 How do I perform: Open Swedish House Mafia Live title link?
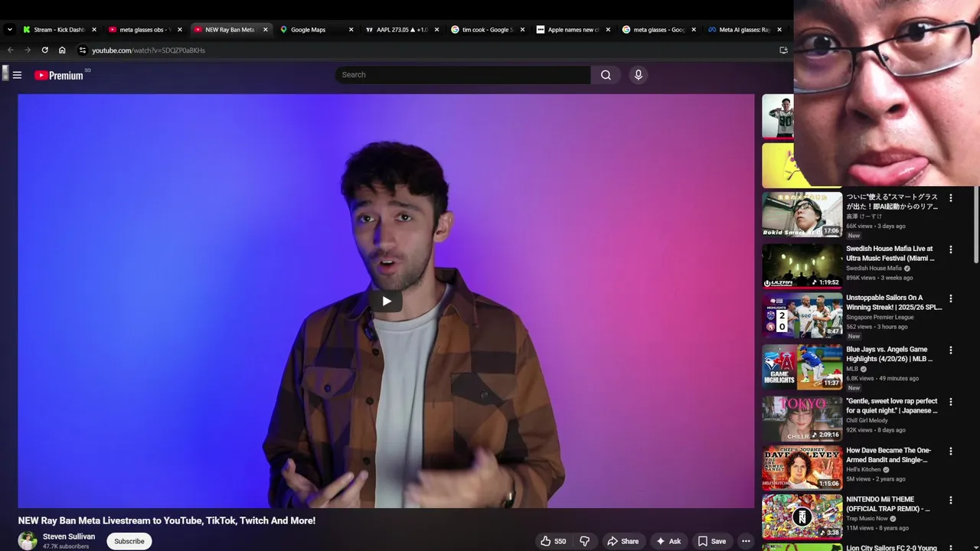(x=890, y=253)
